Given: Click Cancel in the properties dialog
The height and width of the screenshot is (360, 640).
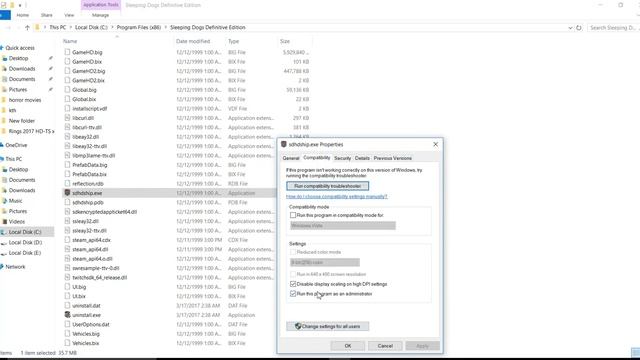Looking at the screenshot, I should pyautogui.click(x=385, y=346).
